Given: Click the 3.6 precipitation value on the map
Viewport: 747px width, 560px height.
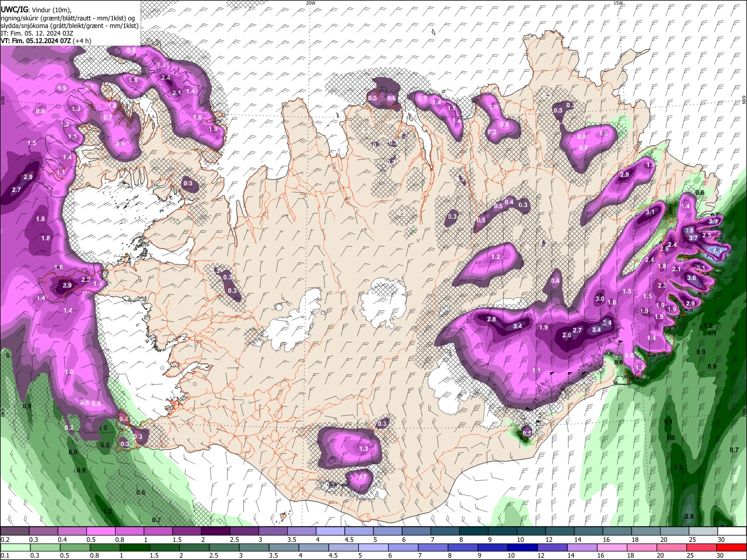Looking at the screenshot, I should click(x=692, y=278).
